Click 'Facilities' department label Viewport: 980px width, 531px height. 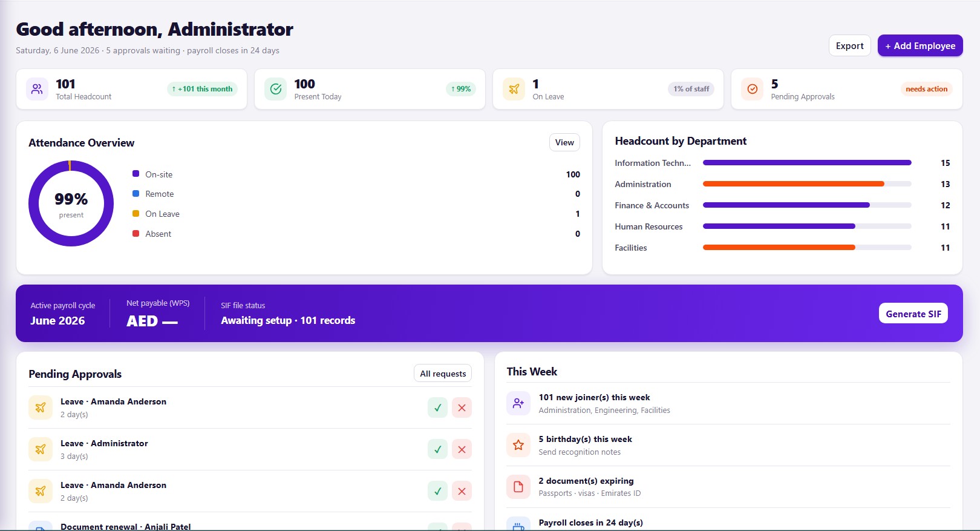[631, 248]
